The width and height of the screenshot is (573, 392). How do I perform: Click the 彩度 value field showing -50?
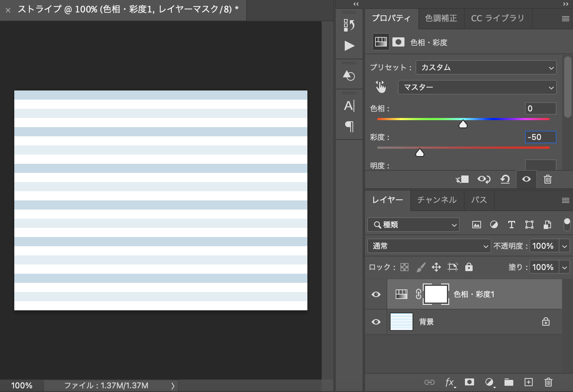pyautogui.click(x=541, y=137)
